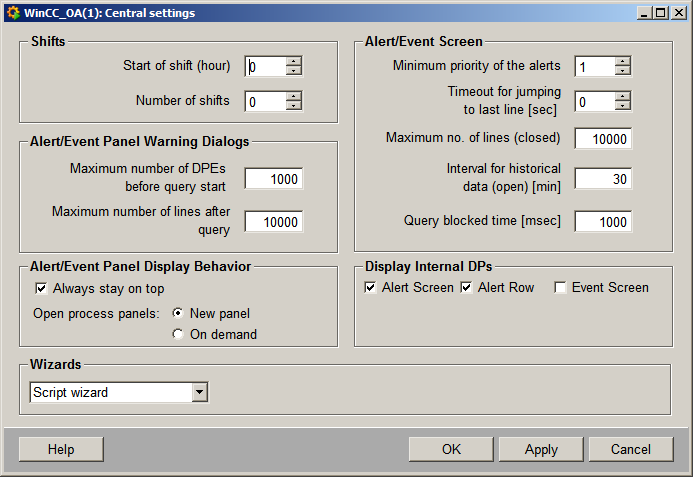This screenshot has width=693, height=477.
Task: Uncheck Alert Screen internal DPs option
Action: click(x=371, y=288)
